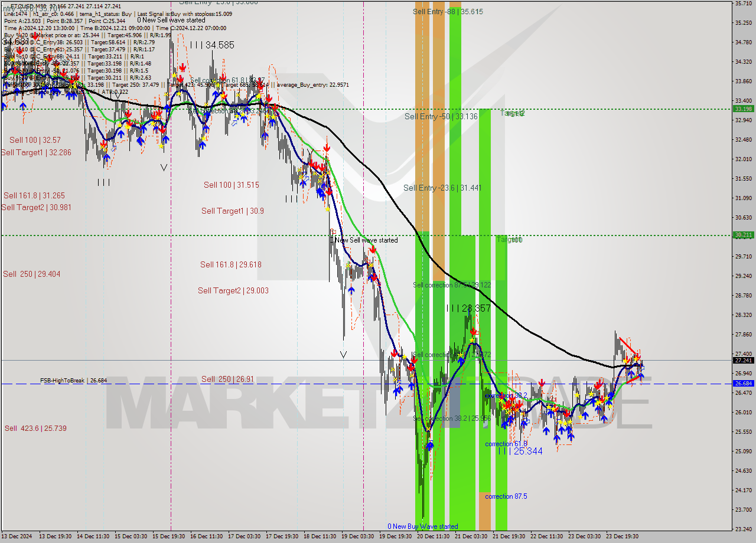This screenshot has height=543, width=756.
Task: Select the blue 26.684 price tag on axis
Action: coord(743,384)
